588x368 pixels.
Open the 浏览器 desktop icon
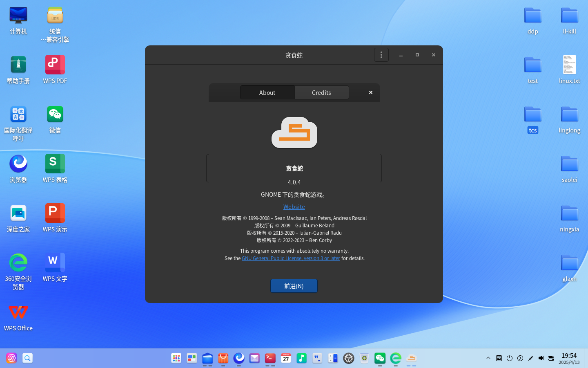click(18, 169)
